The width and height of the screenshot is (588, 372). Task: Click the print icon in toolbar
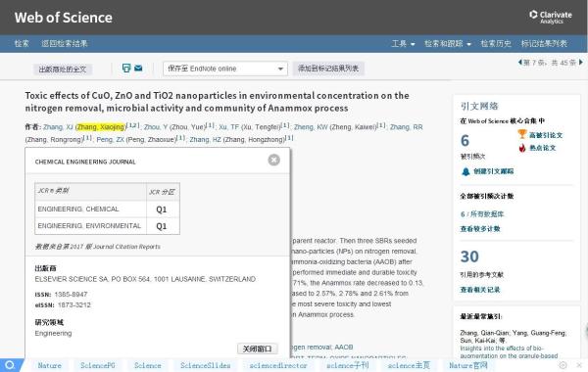click(x=126, y=69)
